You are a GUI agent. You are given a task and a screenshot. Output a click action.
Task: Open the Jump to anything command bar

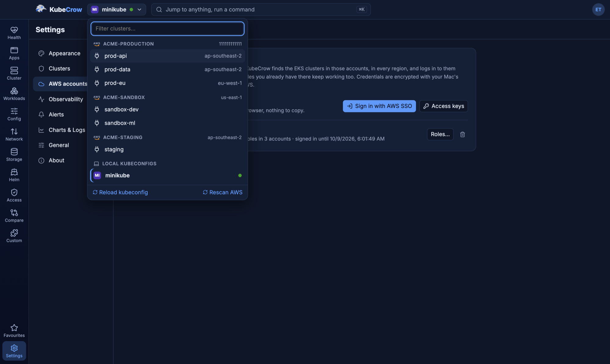coord(261,9)
